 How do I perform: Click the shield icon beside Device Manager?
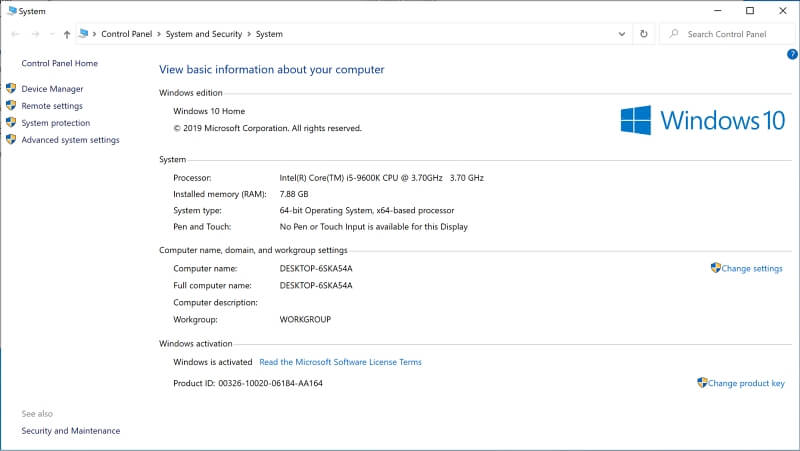11,88
